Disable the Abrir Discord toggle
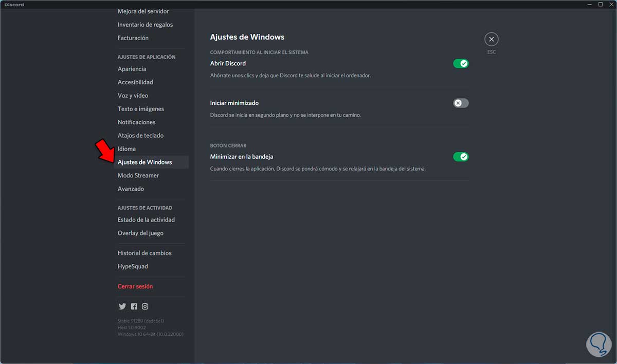 point(461,64)
